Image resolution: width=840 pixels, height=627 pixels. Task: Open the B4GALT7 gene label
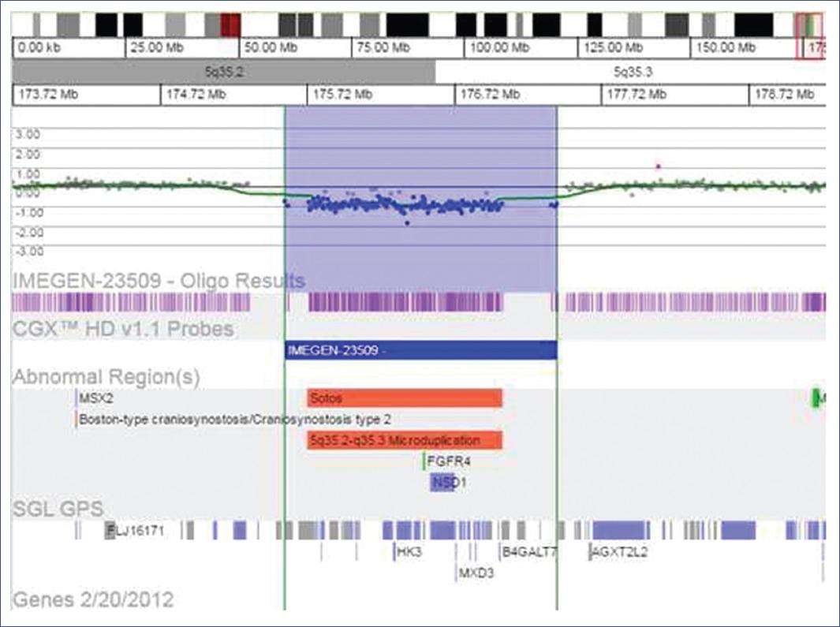coord(529,552)
